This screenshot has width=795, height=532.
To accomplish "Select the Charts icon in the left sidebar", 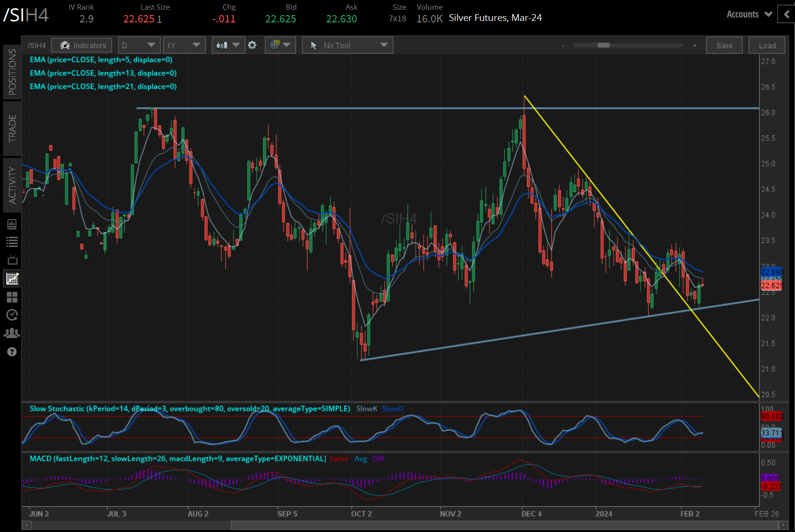I will 12,278.
